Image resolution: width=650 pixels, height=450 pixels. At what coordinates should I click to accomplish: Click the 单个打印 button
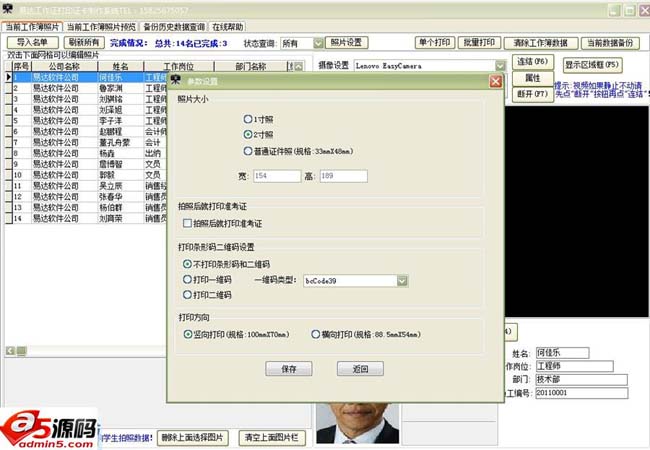435,43
